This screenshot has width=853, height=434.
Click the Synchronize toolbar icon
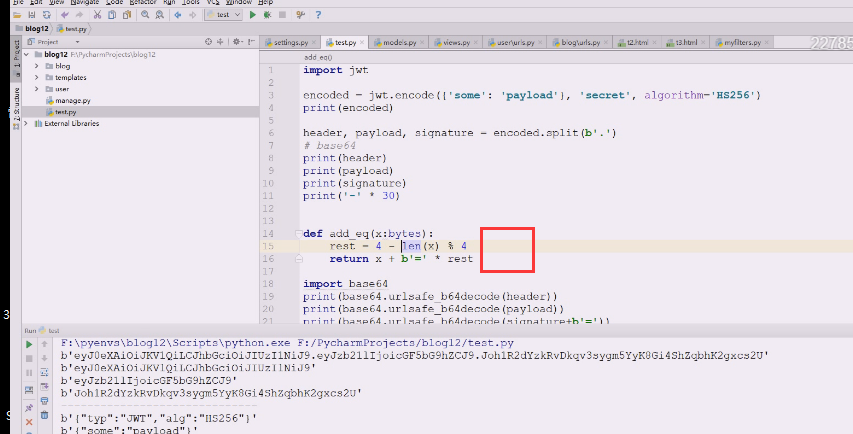[x=47, y=15]
